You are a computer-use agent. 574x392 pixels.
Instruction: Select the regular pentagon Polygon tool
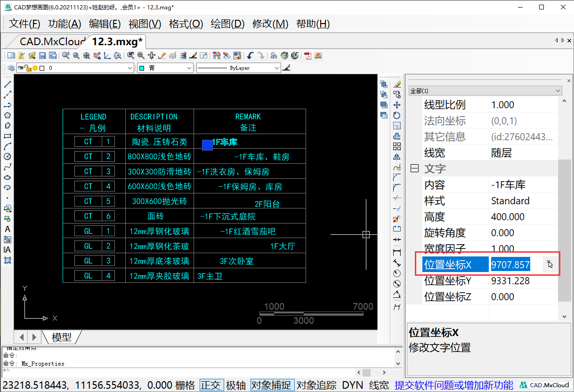pyautogui.click(x=8, y=115)
